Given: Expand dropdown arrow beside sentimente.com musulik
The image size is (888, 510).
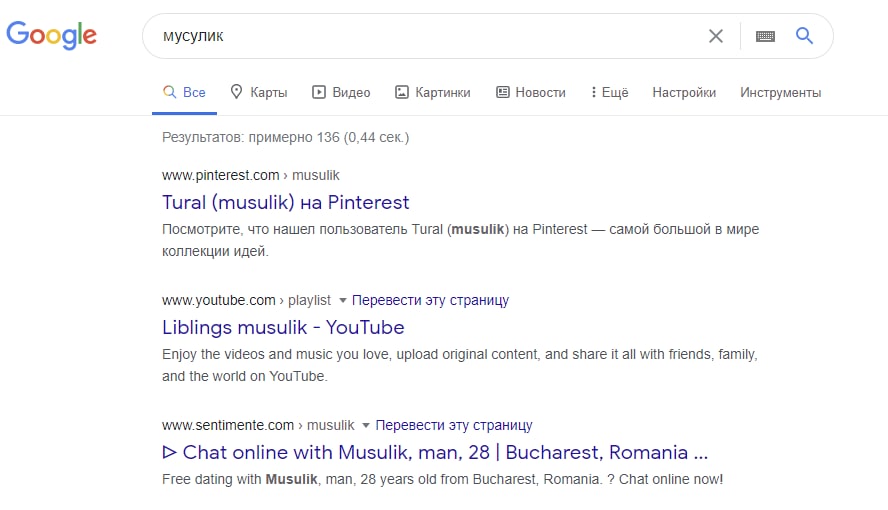Looking at the screenshot, I should click(366, 426).
